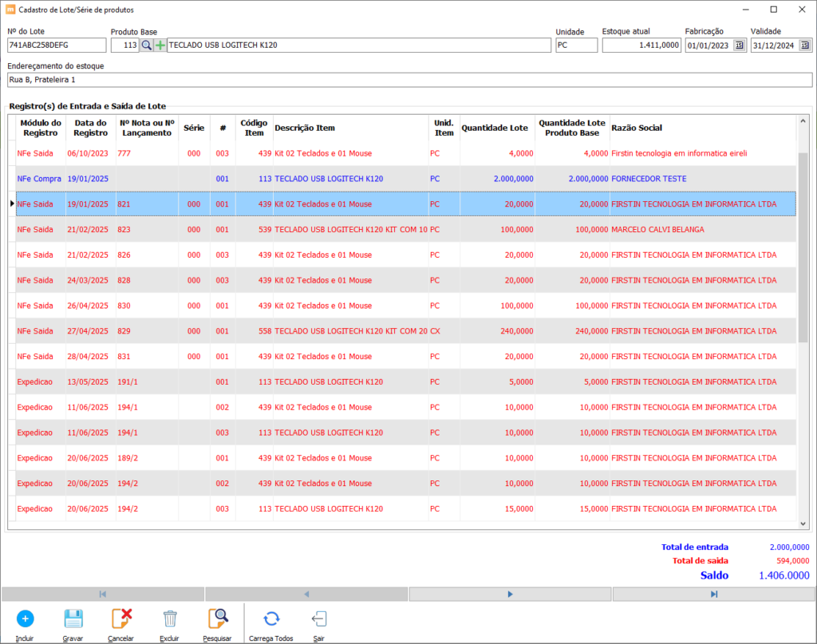Click the grid scrollbar down arrow

pos(803,523)
